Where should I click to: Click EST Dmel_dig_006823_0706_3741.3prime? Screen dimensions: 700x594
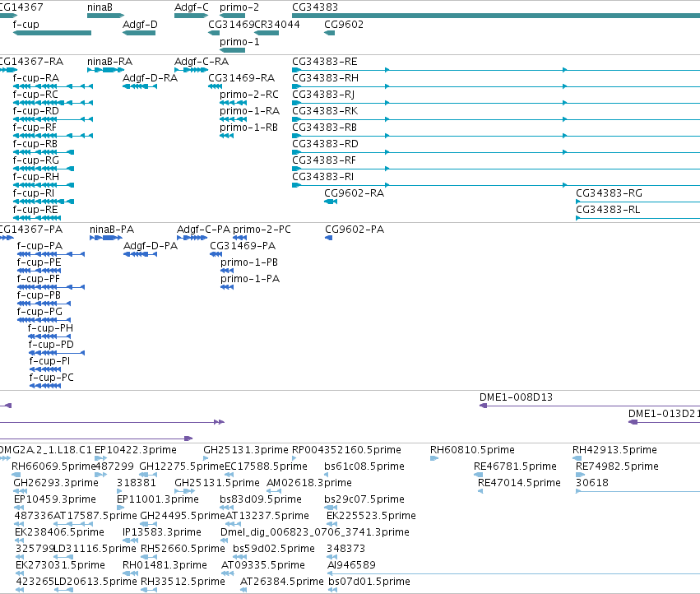pyautogui.click(x=225, y=541)
